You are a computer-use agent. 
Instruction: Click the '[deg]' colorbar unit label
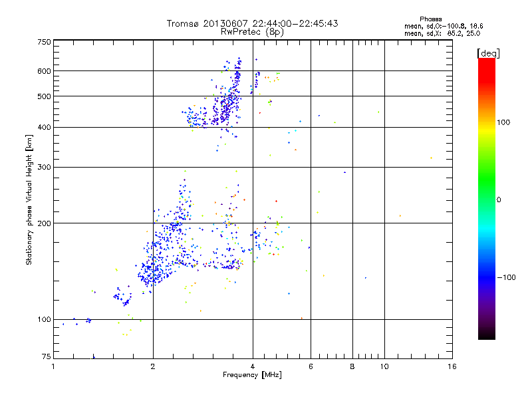[488, 53]
